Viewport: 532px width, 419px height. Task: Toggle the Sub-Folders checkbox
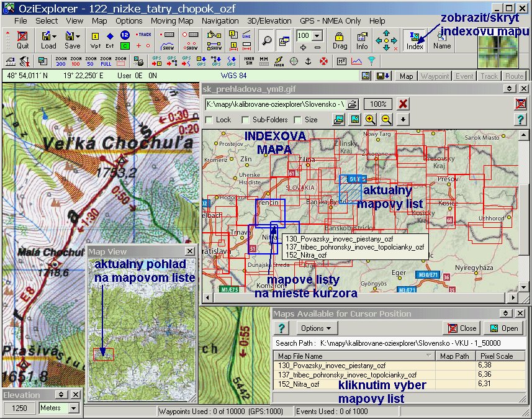click(x=245, y=120)
